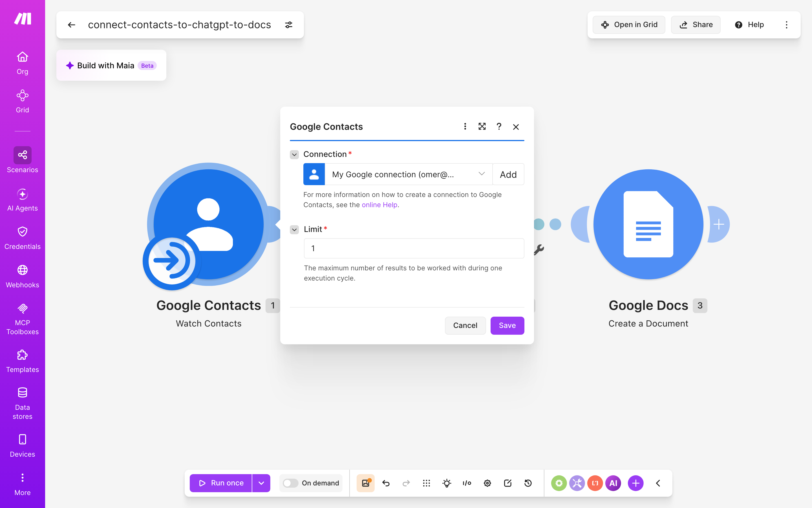812x508 pixels.
Task: Open help in Google Contacts dialog
Action: [499, 126]
